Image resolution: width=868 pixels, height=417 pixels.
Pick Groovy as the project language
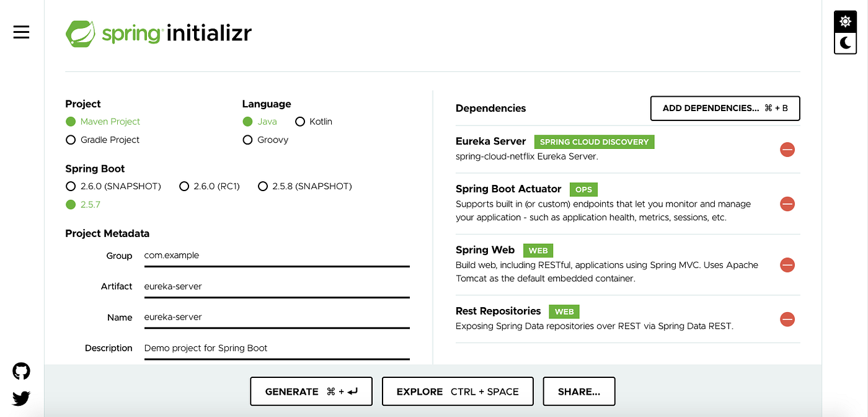[248, 140]
